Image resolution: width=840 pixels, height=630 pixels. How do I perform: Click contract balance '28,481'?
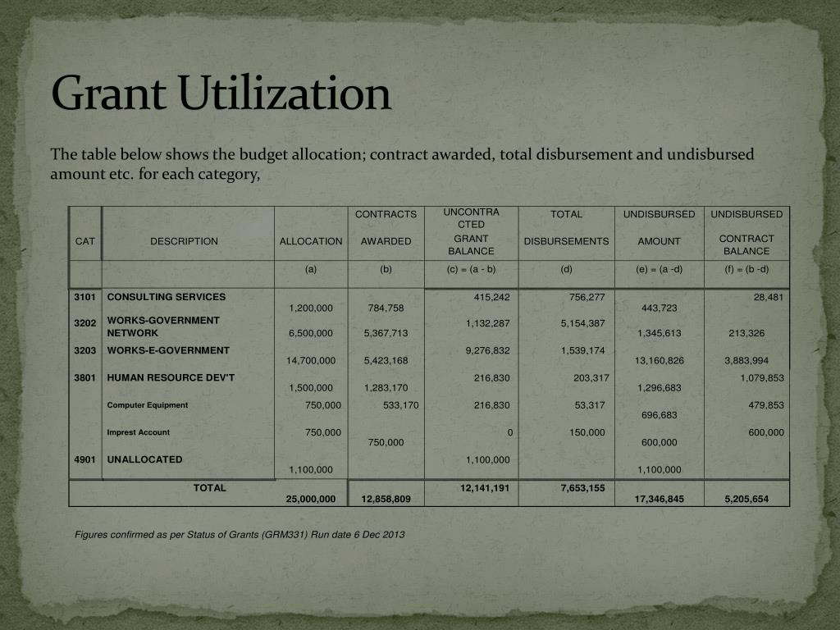(768, 297)
